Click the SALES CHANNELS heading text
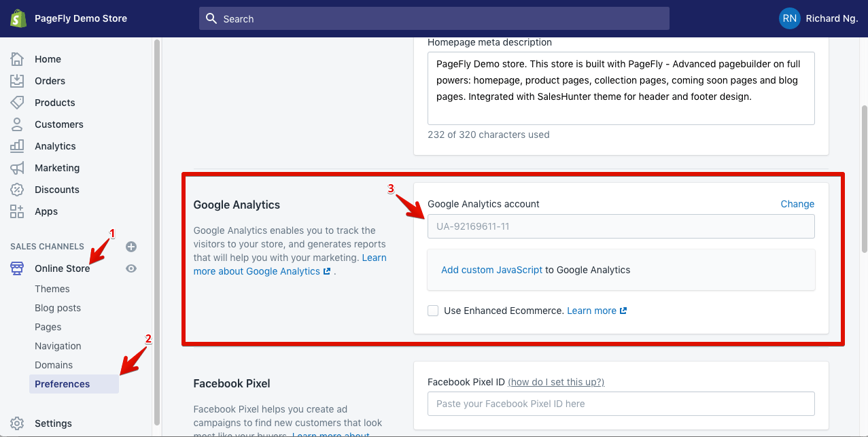 point(48,247)
